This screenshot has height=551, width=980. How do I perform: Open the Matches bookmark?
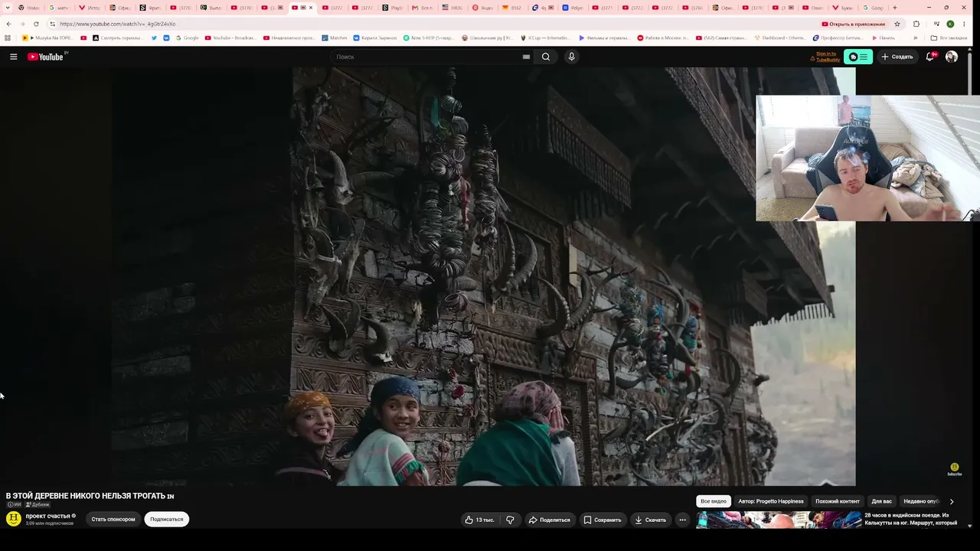tap(334, 37)
